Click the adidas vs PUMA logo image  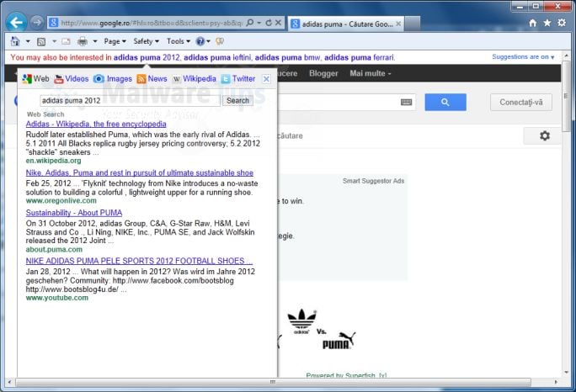tap(321, 329)
